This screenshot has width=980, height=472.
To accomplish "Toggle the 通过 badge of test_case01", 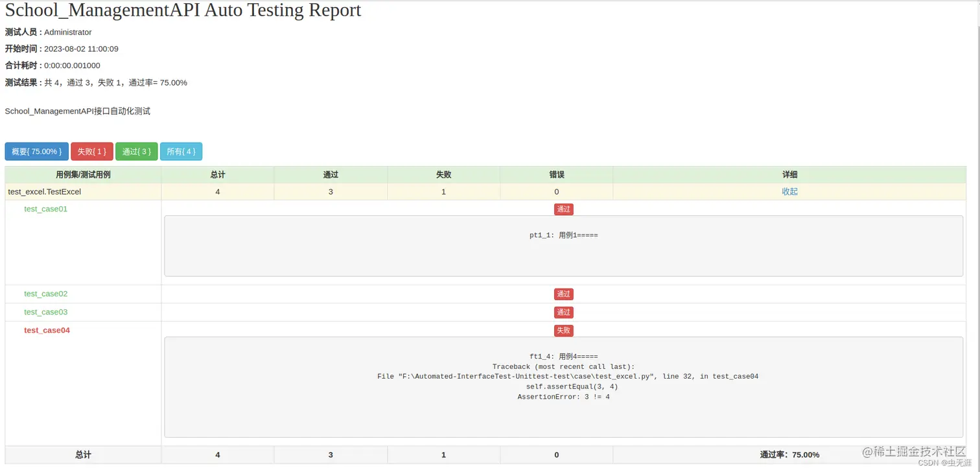I will tap(564, 209).
